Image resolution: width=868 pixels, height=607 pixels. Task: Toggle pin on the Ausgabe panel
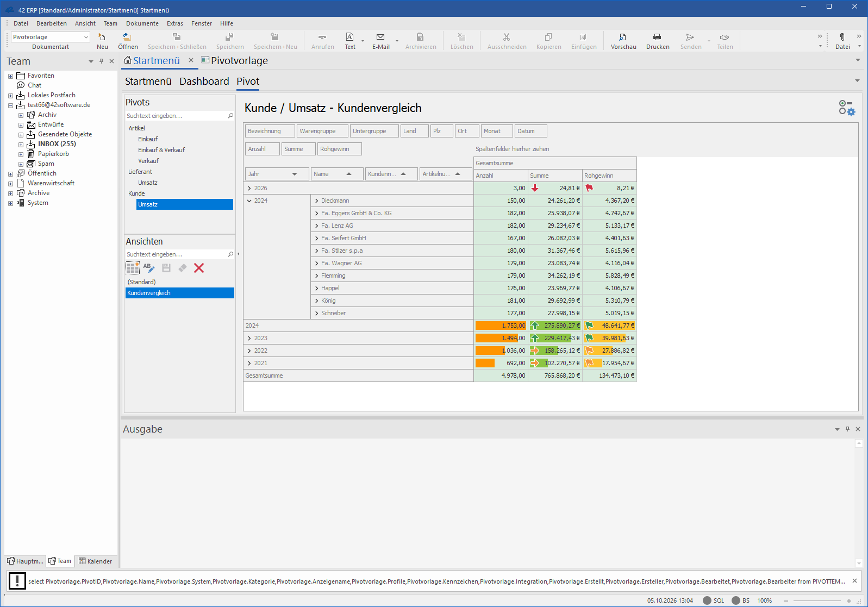847,429
